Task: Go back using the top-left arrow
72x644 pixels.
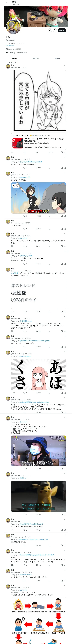Action: [7, 3]
